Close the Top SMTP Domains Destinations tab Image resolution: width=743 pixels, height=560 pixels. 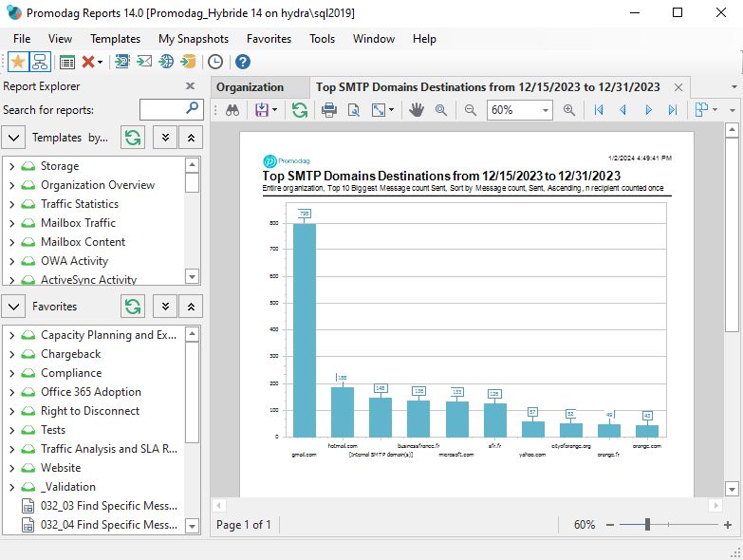678,87
